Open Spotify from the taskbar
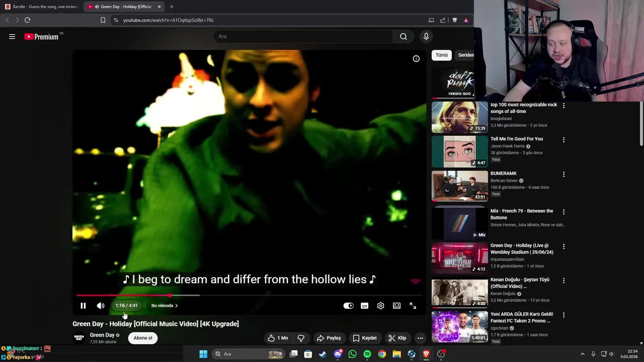The height and width of the screenshot is (362, 644). [x=367, y=354]
